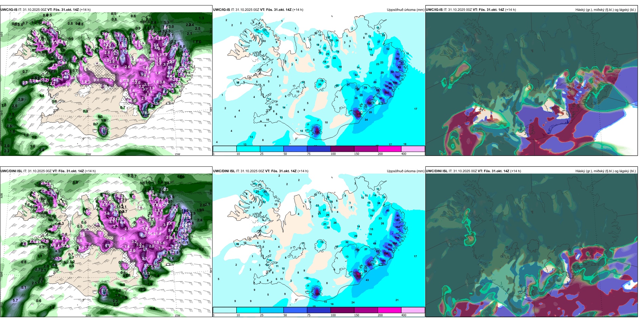Click the UWC/IG-IS header above the precipitation map

pyautogui.click(x=258, y=10)
